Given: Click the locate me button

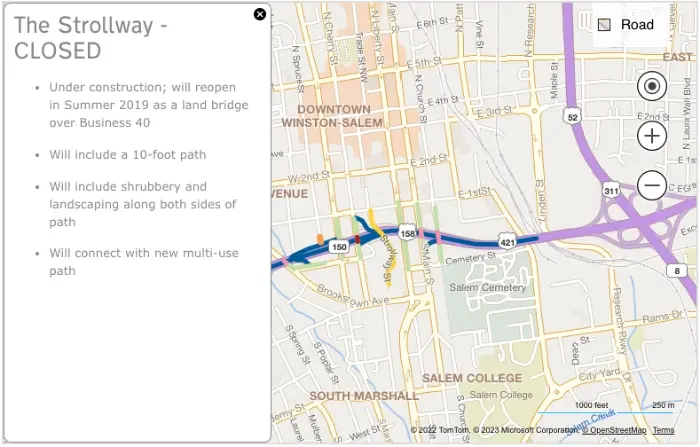Looking at the screenshot, I should click(x=652, y=87).
